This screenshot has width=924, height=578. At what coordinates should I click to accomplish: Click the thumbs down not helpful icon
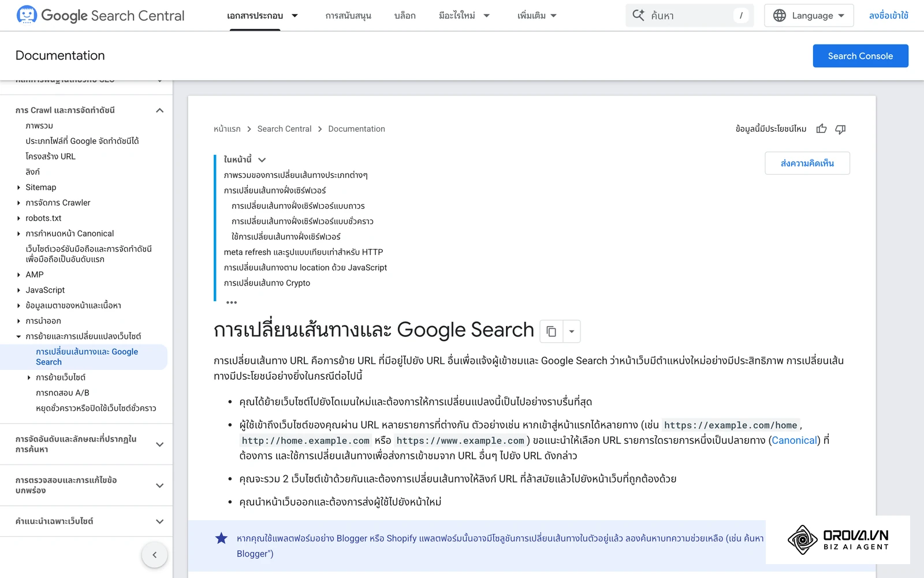click(840, 129)
